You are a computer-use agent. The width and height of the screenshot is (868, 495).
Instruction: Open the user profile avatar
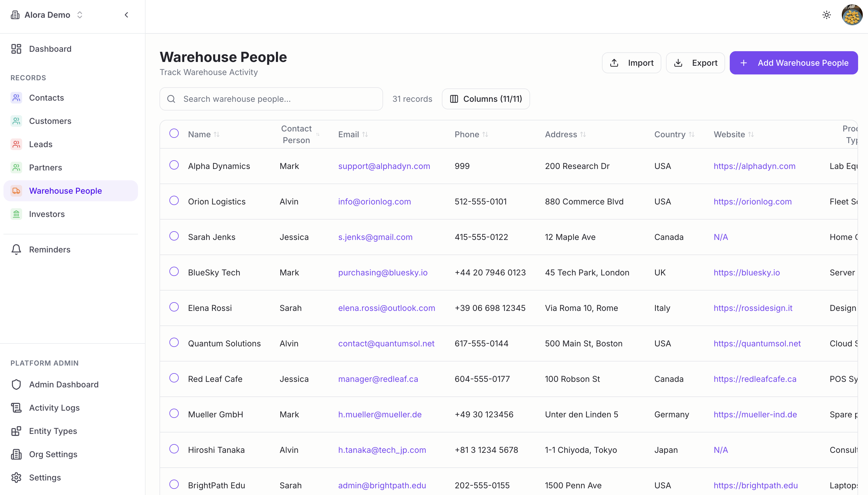click(852, 15)
